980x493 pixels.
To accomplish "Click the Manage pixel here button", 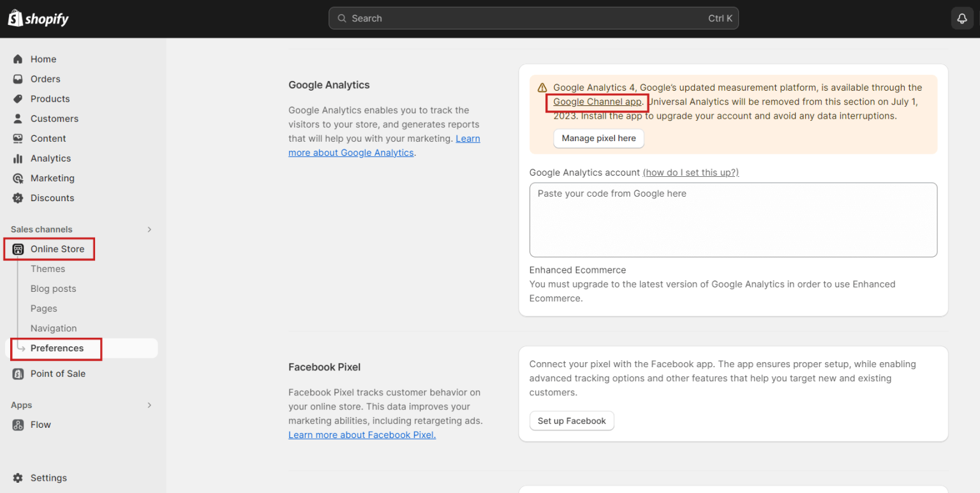I will [598, 138].
